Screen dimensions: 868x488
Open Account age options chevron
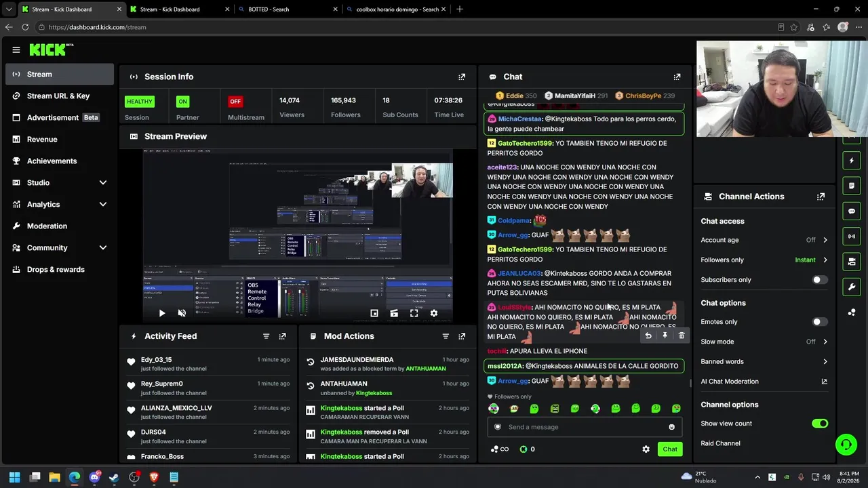pyautogui.click(x=825, y=240)
